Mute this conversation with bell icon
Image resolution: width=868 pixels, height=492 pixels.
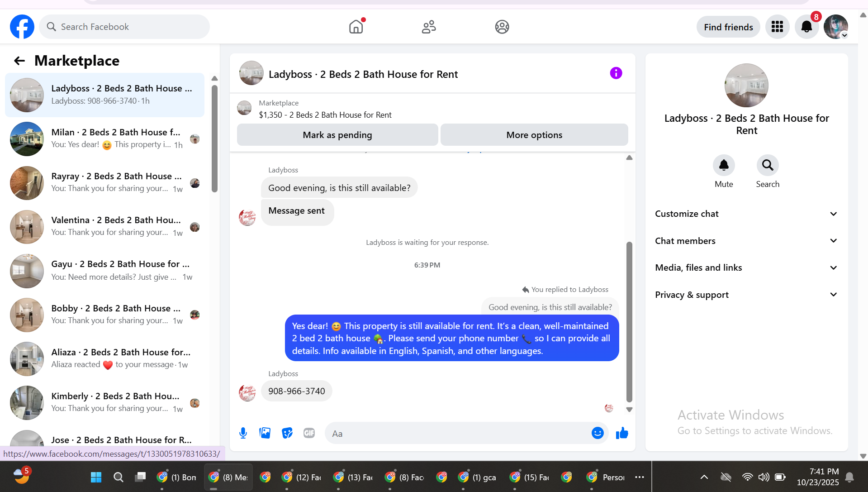(724, 165)
